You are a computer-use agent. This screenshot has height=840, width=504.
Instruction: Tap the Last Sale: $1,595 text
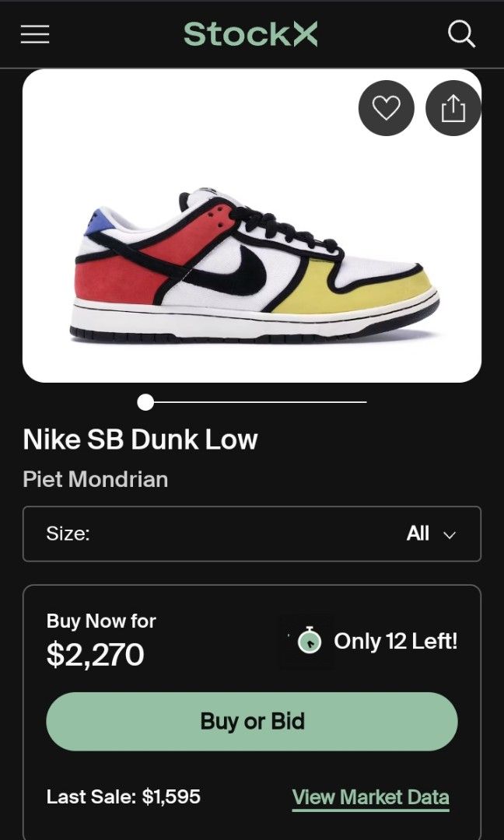[124, 796]
